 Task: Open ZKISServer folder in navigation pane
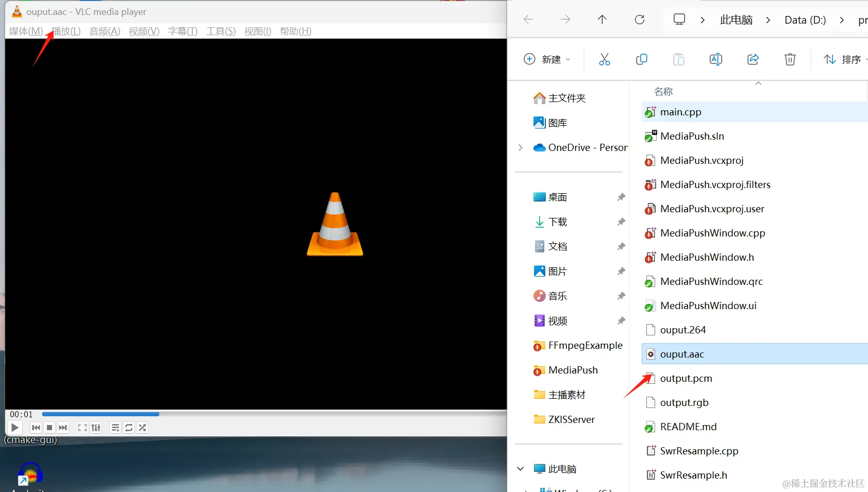(x=564, y=419)
